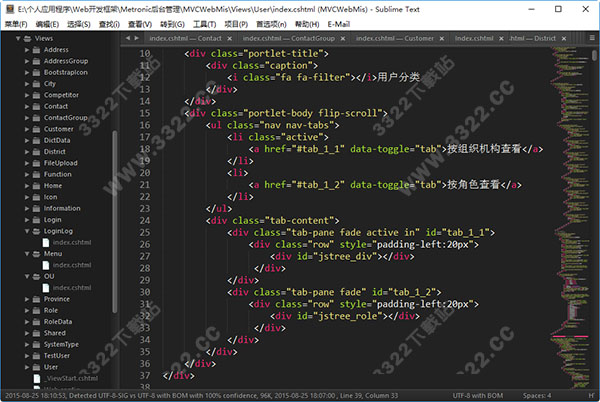Open the 工具(T) menu
The height and width of the screenshot is (402, 600).
pyautogui.click(x=205, y=22)
